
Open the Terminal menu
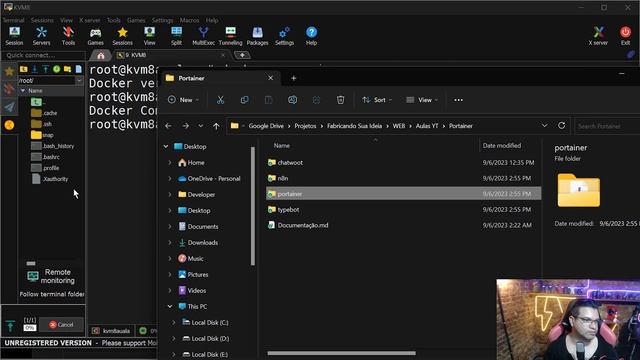tap(13, 20)
